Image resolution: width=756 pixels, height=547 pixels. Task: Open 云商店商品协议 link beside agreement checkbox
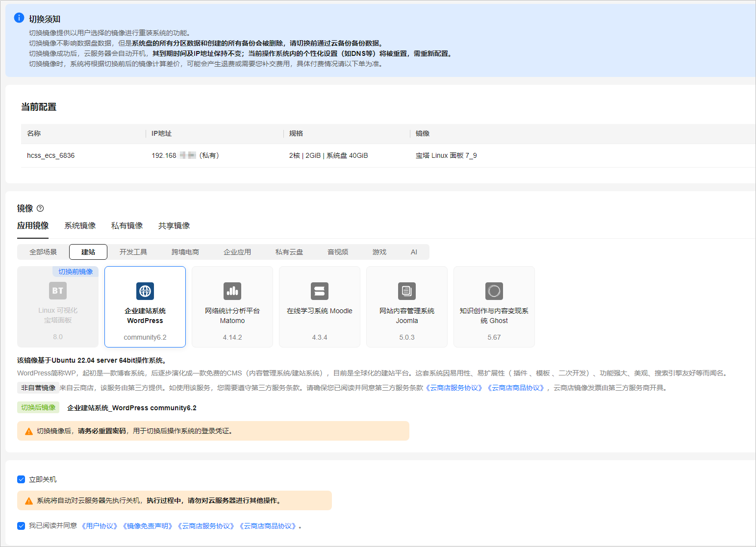click(268, 526)
